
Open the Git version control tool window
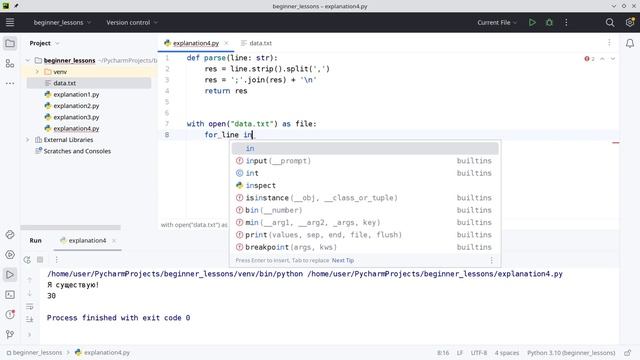10,335
